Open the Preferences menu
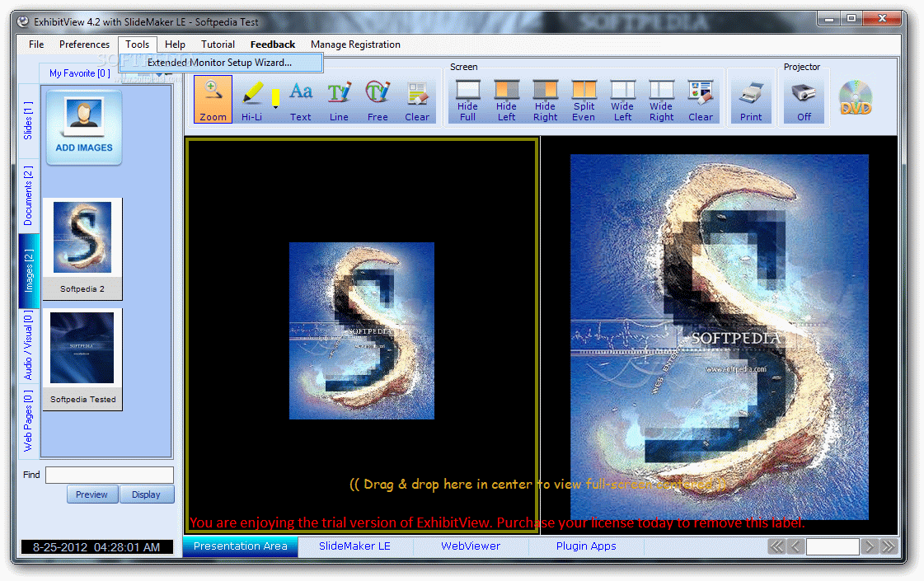 click(84, 45)
